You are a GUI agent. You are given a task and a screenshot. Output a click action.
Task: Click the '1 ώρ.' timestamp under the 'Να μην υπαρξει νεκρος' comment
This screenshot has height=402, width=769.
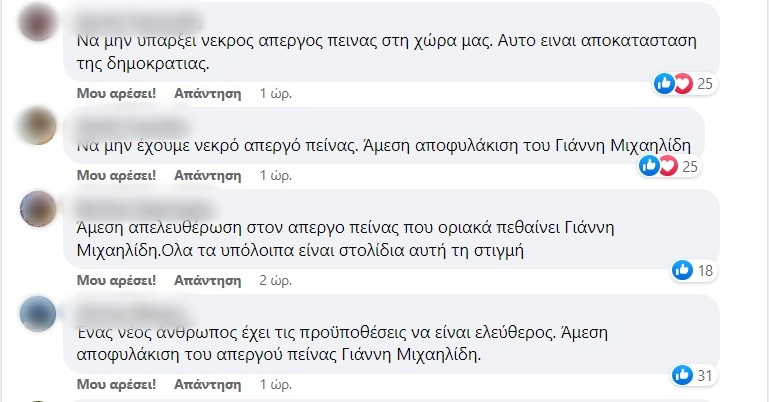(x=274, y=93)
